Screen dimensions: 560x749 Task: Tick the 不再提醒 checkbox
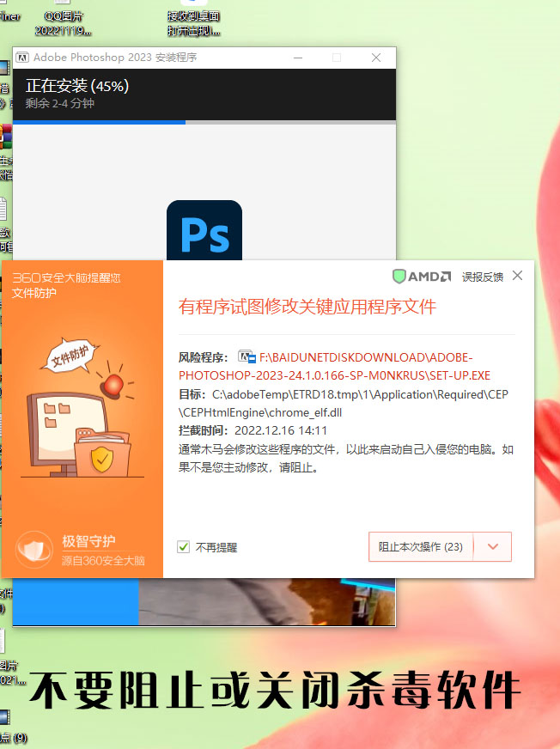point(184,547)
